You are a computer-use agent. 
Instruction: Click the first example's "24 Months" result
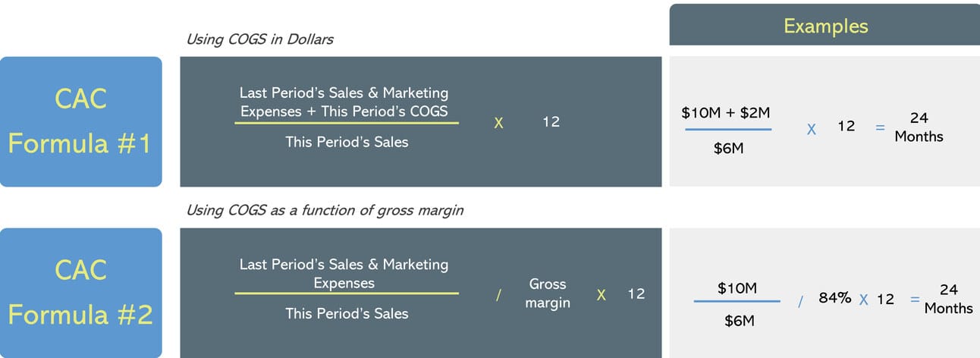919,127
